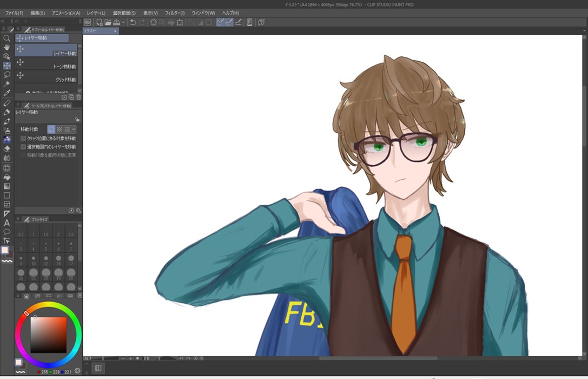588x379 pixels.
Task: Open sub tool detail wrench icon
Action: tap(78, 211)
